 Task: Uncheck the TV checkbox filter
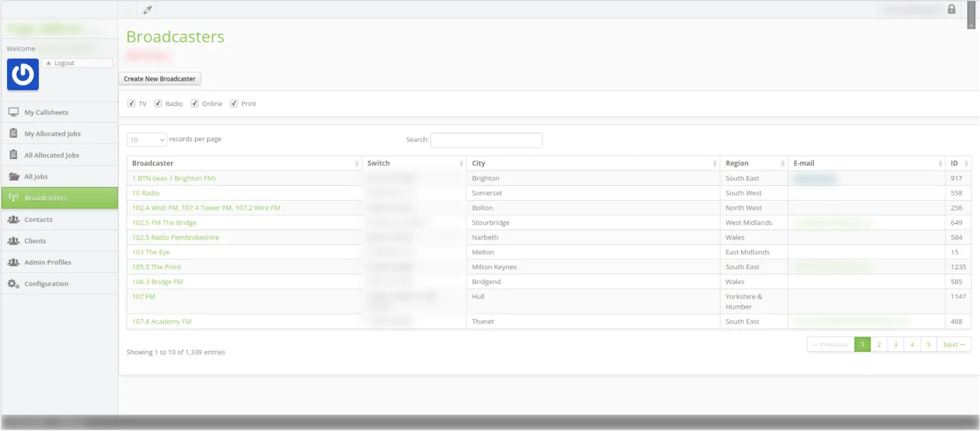point(131,104)
